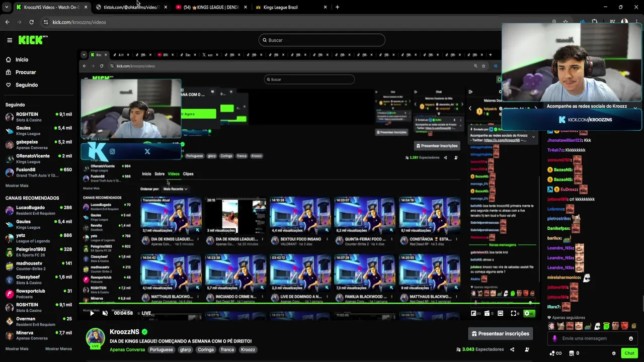
Task: Open the channel points icon below chat
Action: (555, 353)
